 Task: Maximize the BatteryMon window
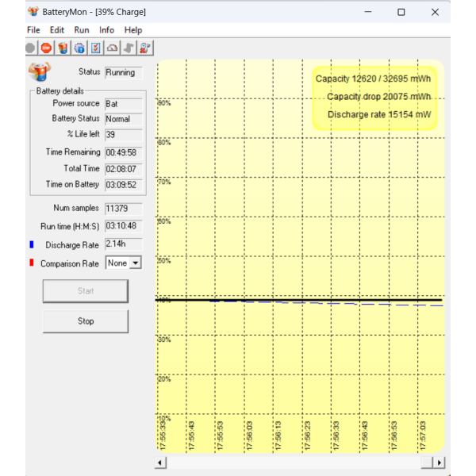[x=401, y=12]
